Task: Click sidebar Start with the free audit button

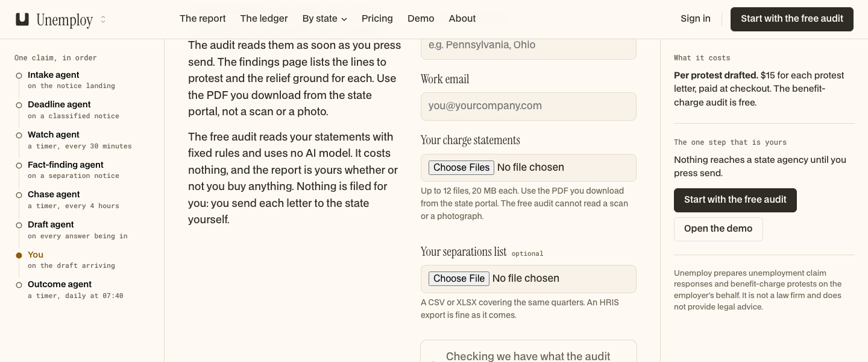Action: (x=735, y=200)
